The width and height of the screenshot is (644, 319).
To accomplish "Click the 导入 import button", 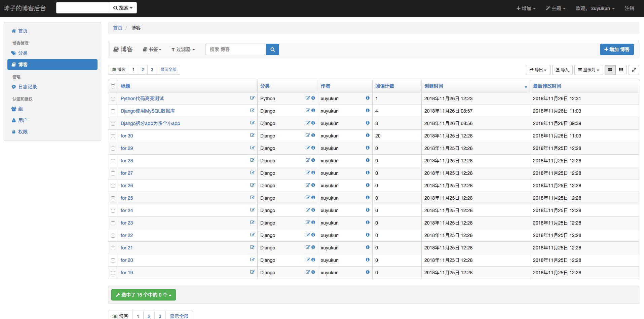I will click(562, 70).
